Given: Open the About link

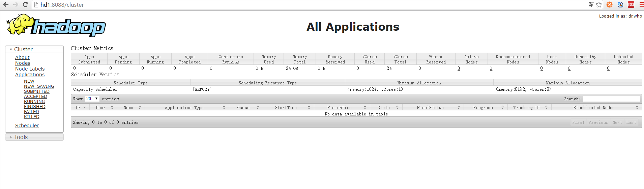Looking at the screenshot, I should coord(22,57).
